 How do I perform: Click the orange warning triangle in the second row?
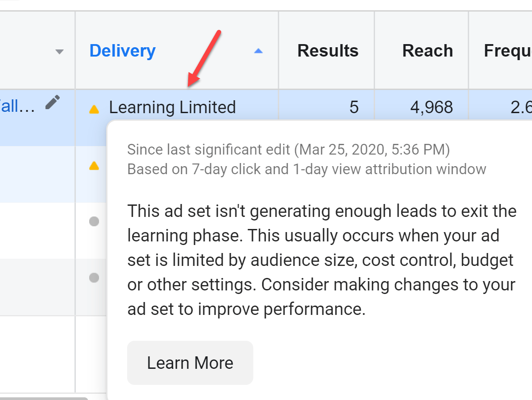[94, 165]
